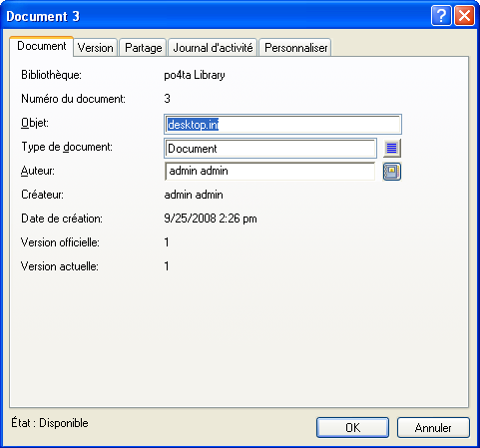Click the Type de document field

[x=270, y=148]
